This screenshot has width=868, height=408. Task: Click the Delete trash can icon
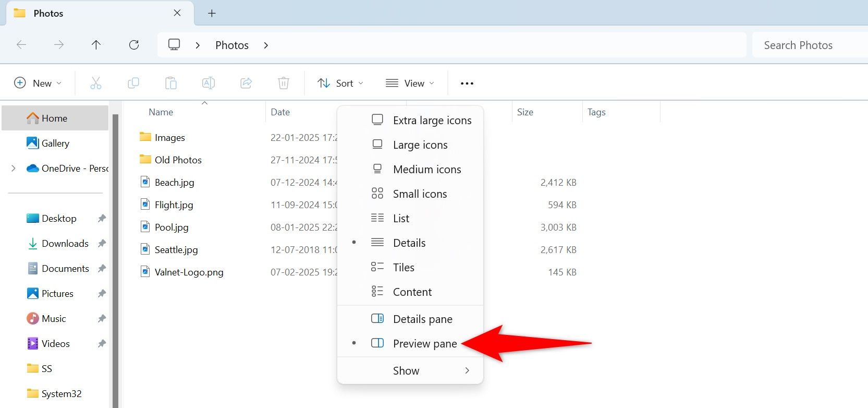(x=284, y=83)
